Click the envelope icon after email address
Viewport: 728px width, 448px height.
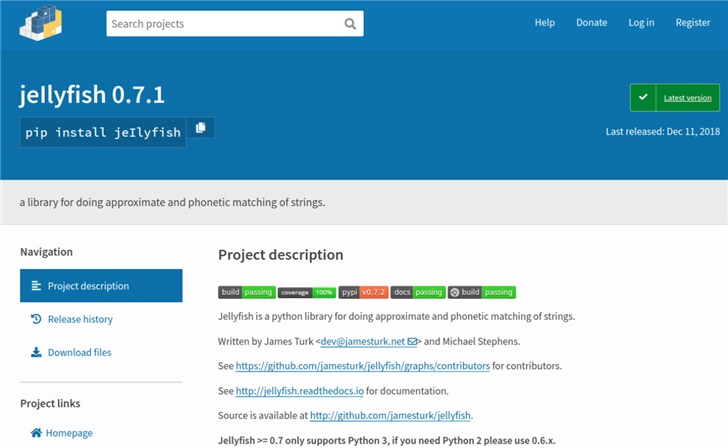[x=412, y=342]
